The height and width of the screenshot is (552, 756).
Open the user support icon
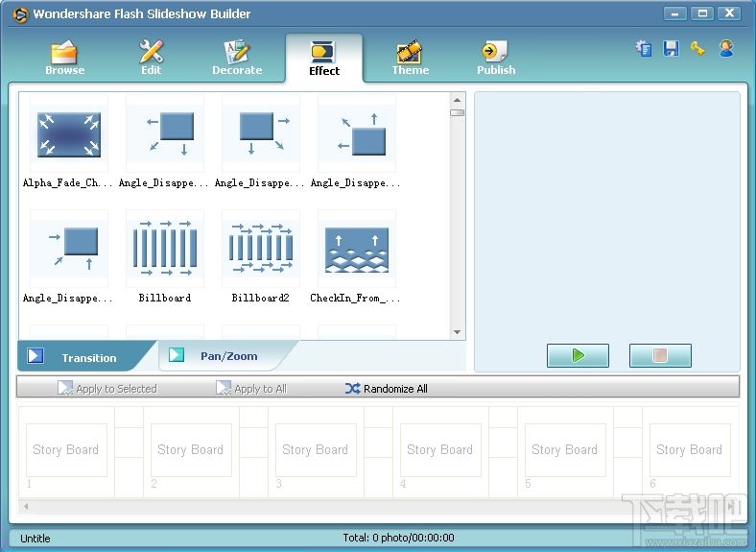pyautogui.click(x=726, y=49)
